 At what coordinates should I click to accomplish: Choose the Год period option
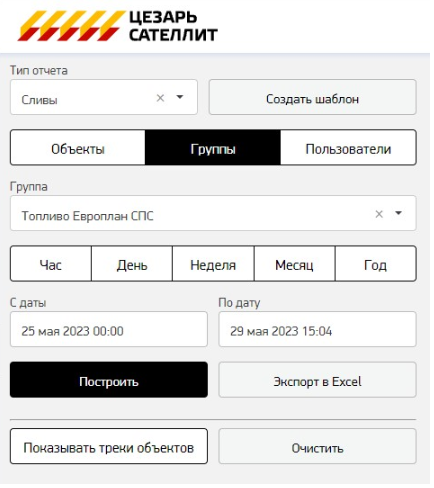376,264
